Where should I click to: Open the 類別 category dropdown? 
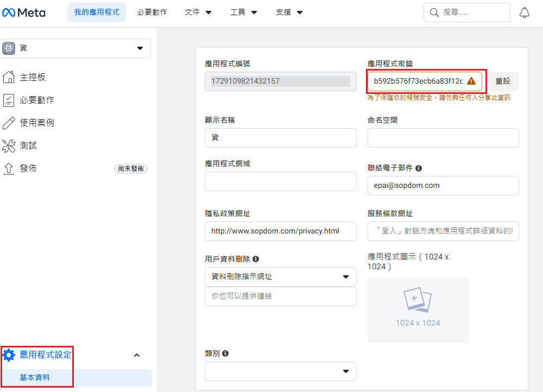pos(281,371)
